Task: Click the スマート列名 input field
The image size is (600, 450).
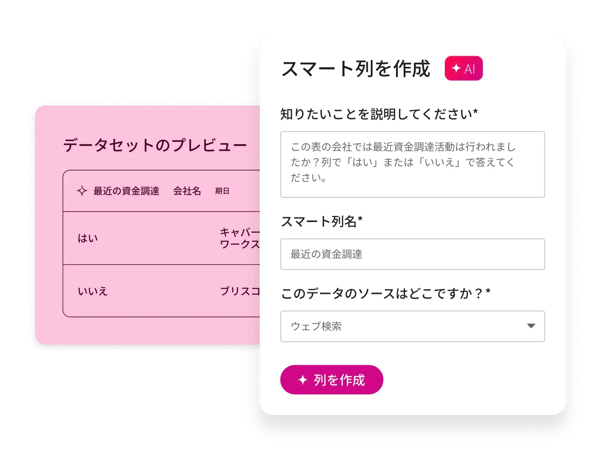Action: click(x=412, y=254)
